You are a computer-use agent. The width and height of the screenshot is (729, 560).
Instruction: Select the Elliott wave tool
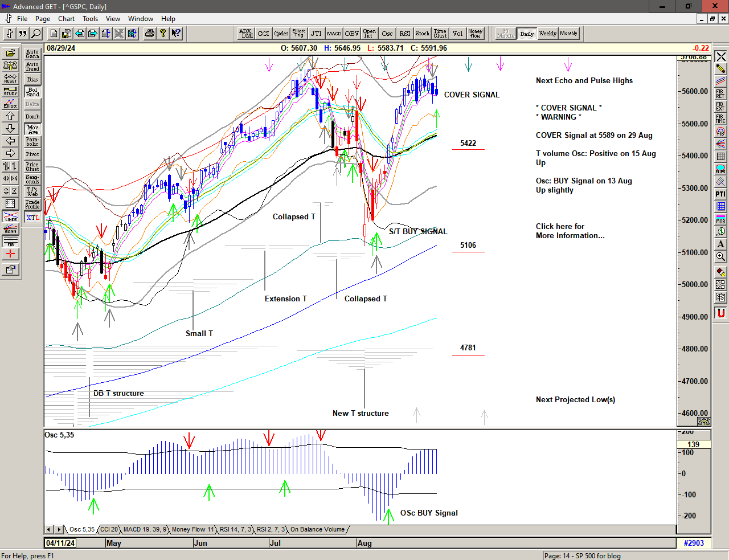click(x=10, y=103)
